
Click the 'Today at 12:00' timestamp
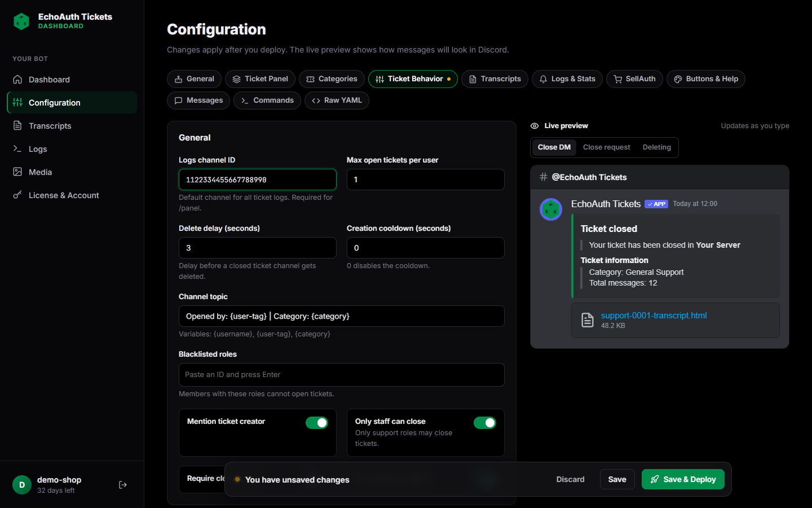tap(695, 204)
